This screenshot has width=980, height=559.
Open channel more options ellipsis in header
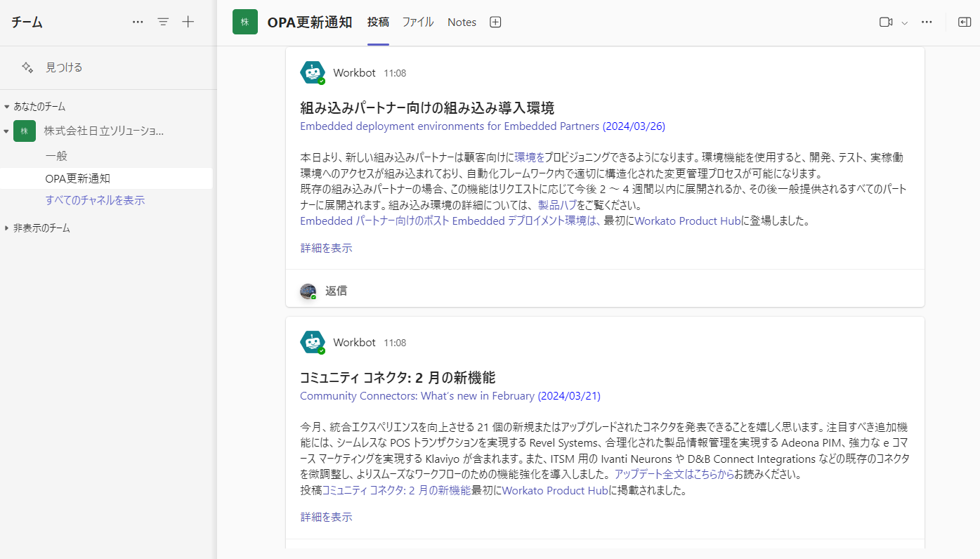coord(927,22)
